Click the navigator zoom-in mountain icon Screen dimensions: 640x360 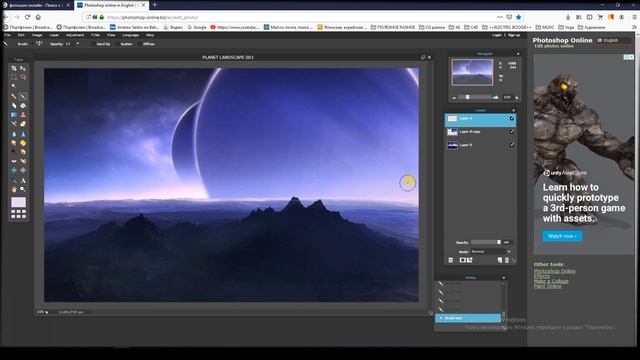[x=496, y=97]
